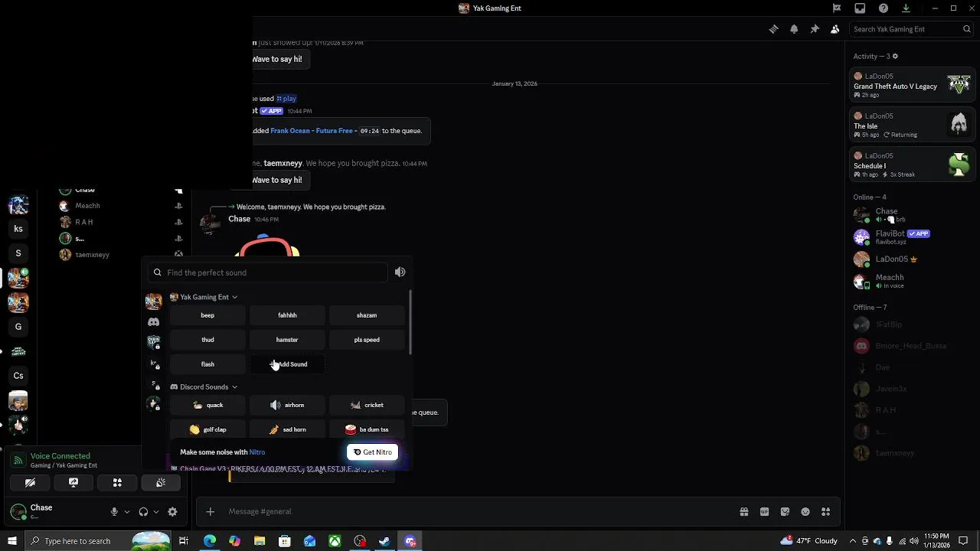The image size is (980, 551).
Task: Start an activity from voice panel
Action: tap(117, 483)
